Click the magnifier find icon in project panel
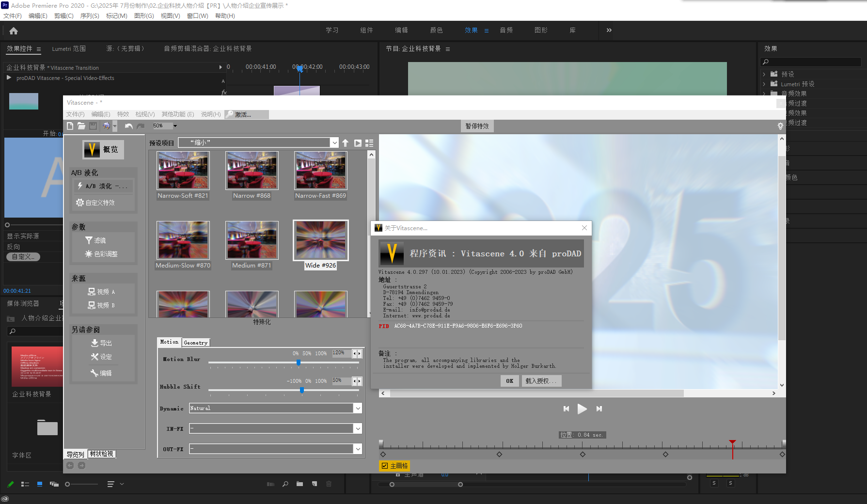Screen dimensions: 867x504 point(285,484)
